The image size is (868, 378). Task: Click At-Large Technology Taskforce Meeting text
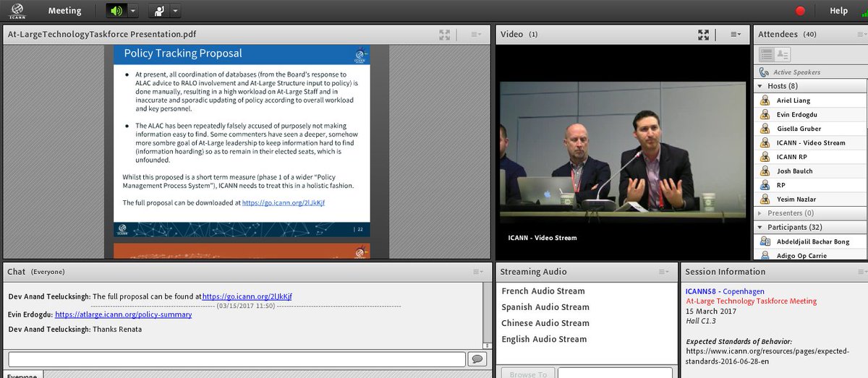[752, 301]
